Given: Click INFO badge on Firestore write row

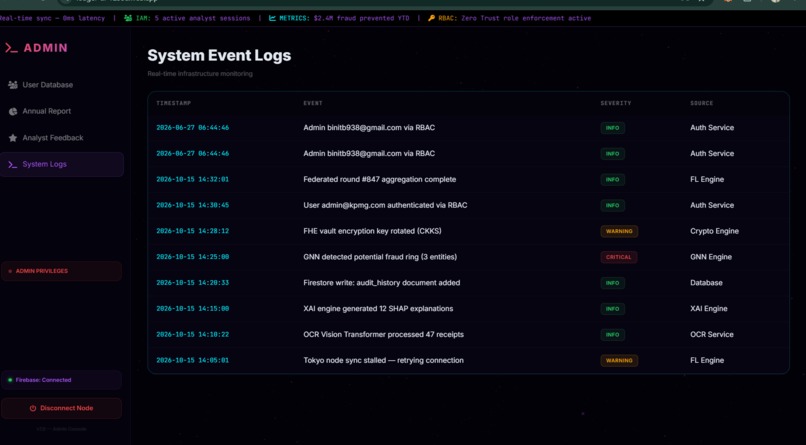Looking at the screenshot, I should (x=613, y=283).
